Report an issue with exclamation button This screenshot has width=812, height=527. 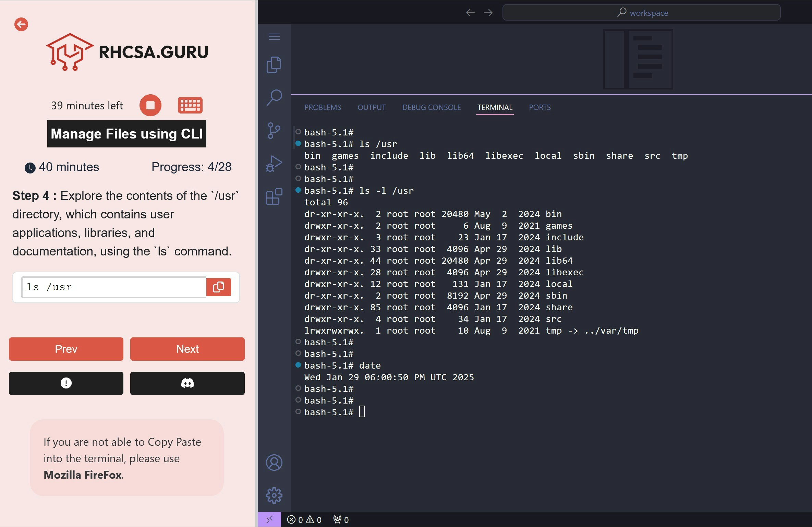pos(66,383)
